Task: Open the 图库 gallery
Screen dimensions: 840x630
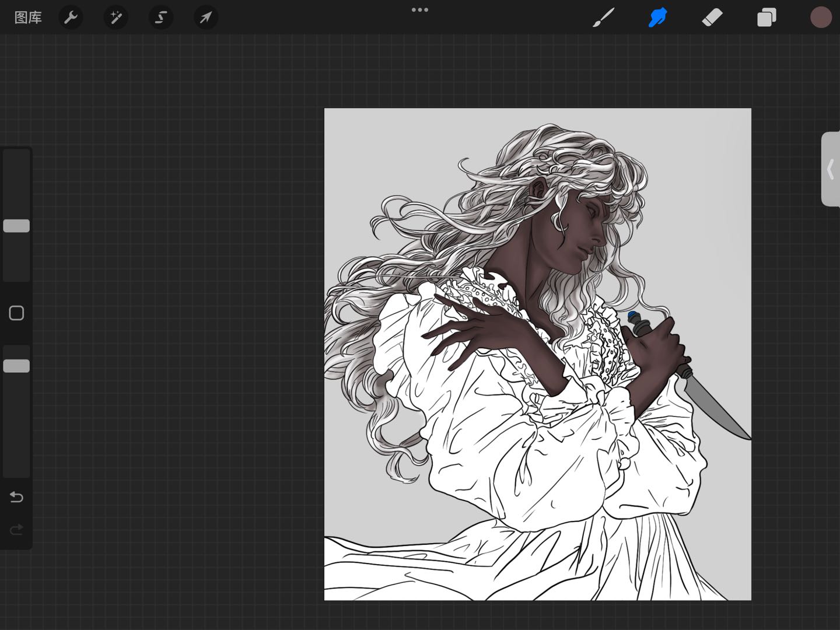Action: tap(28, 17)
